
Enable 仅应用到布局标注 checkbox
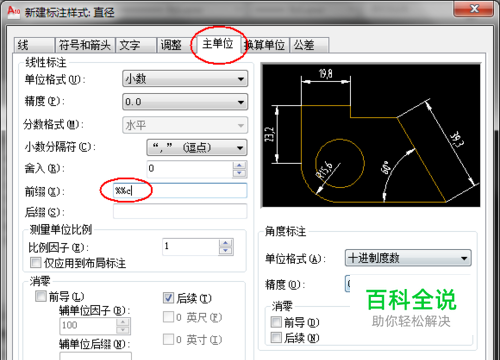tap(35, 263)
